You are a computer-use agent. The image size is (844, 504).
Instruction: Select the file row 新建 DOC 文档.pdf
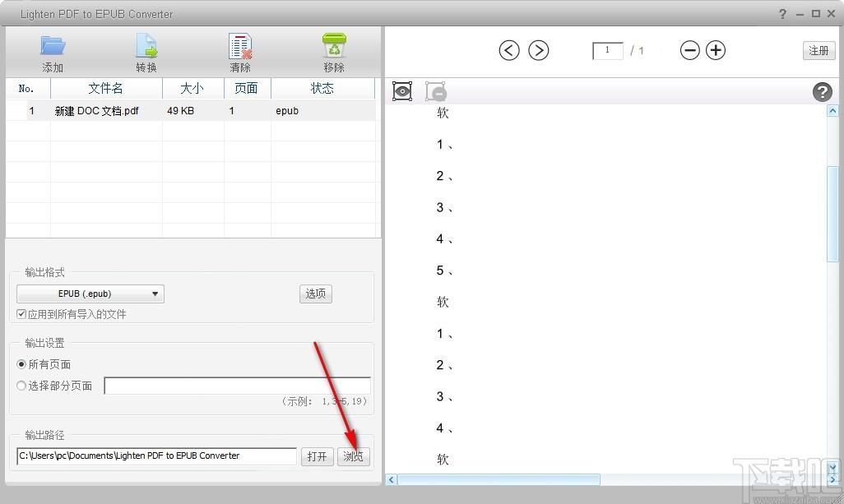191,111
